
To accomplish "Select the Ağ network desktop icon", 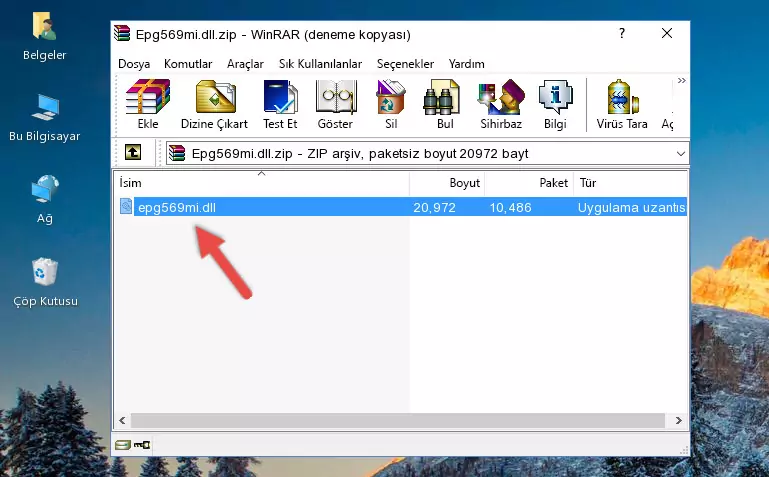I will pos(45,199).
